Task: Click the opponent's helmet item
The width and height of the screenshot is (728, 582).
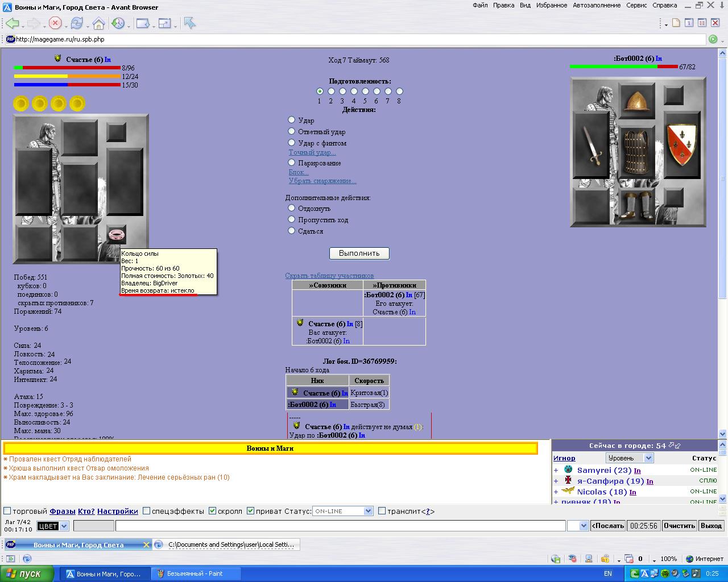Action: [636, 102]
